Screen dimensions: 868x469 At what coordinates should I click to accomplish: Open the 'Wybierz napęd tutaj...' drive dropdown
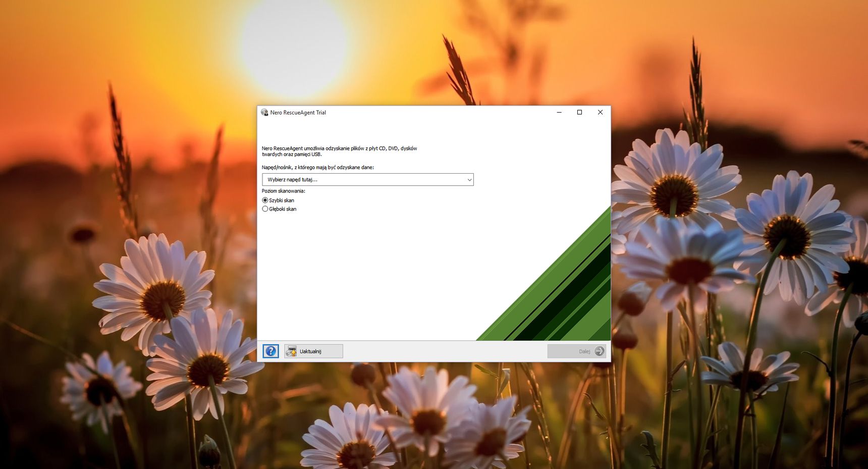coord(367,180)
